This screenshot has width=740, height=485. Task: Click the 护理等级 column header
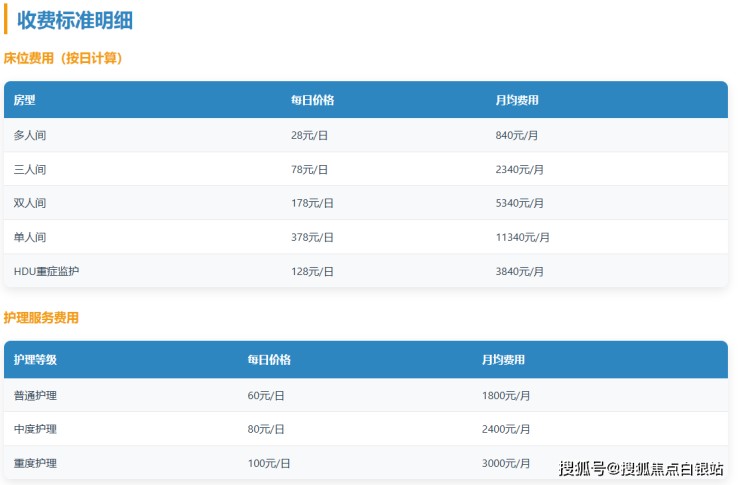point(35,360)
